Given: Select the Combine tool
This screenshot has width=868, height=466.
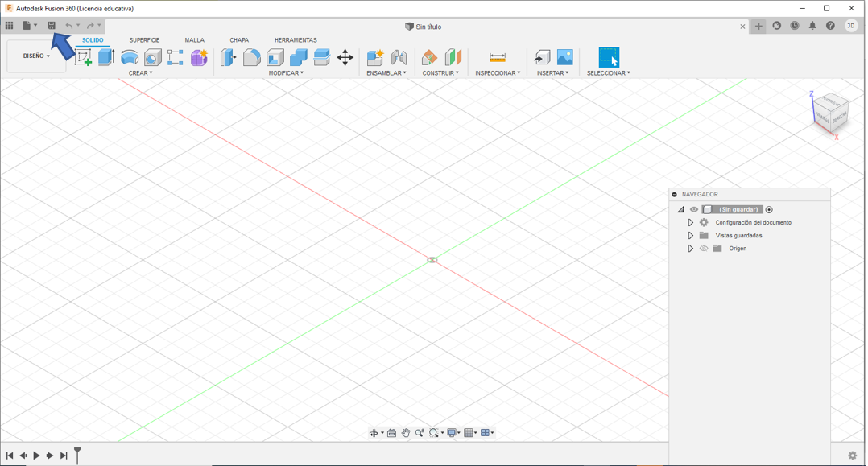Looking at the screenshot, I should coord(299,57).
